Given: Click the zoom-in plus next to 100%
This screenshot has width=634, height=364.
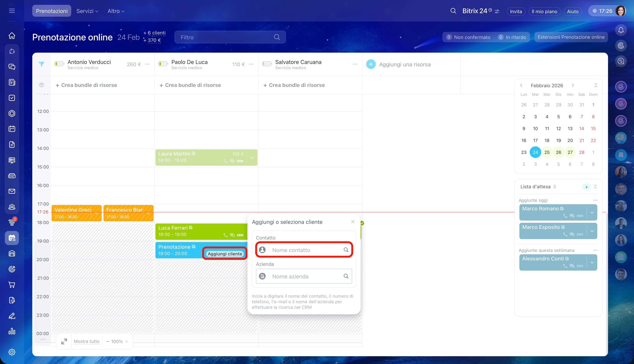Looking at the screenshot, I should [127, 341].
